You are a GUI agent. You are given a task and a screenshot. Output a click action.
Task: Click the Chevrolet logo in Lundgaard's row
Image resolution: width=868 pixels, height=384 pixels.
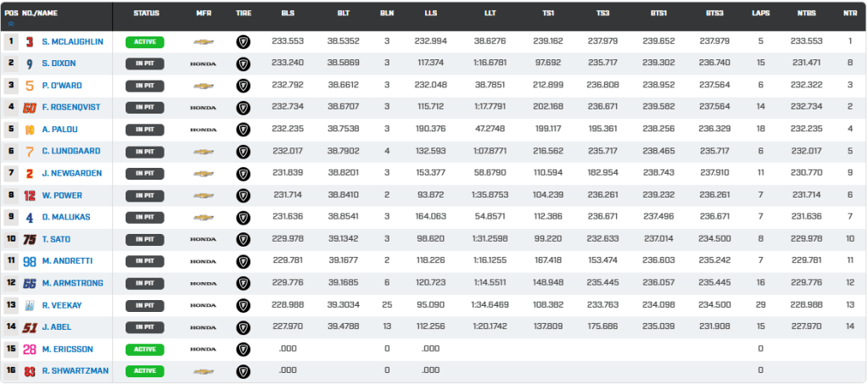point(203,152)
